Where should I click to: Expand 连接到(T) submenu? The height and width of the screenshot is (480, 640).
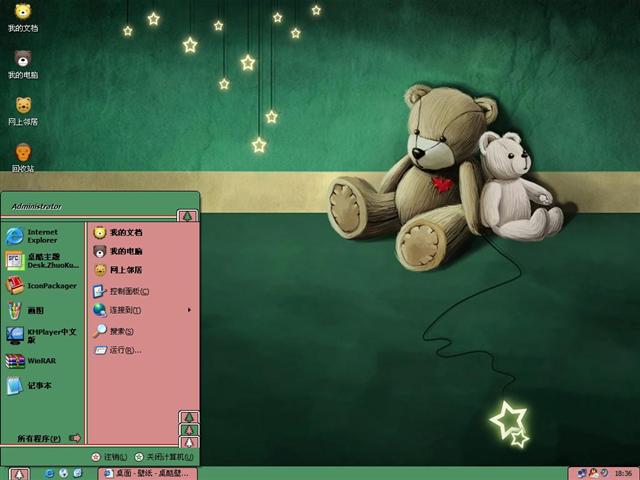click(x=143, y=310)
